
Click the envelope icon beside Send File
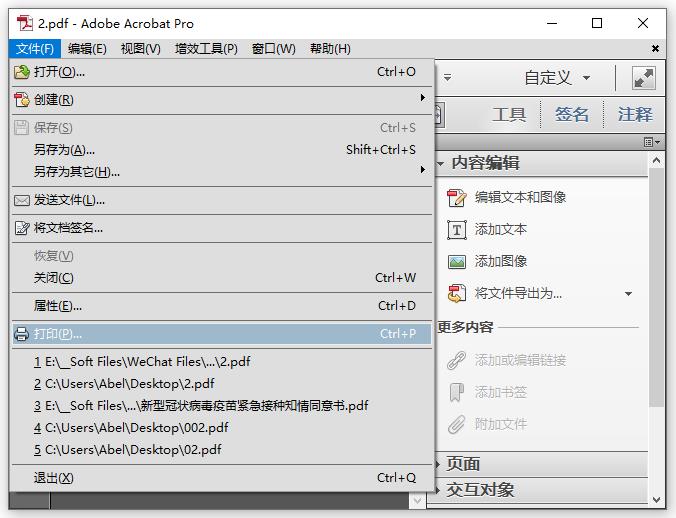pyautogui.click(x=22, y=200)
